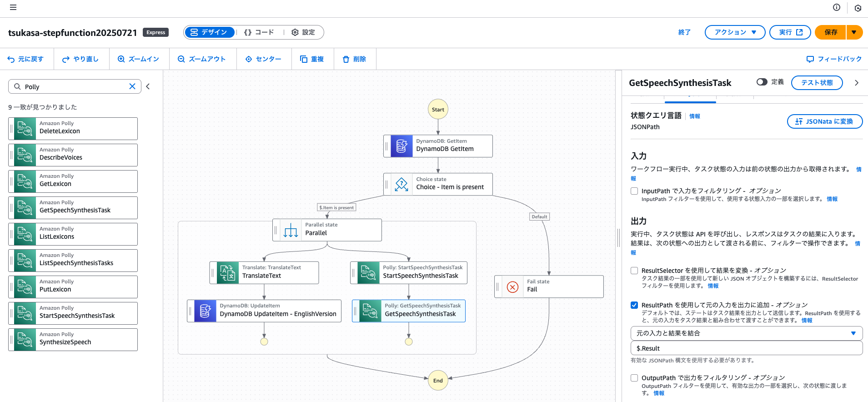Undo with 元に戻す button

(25, 59)
